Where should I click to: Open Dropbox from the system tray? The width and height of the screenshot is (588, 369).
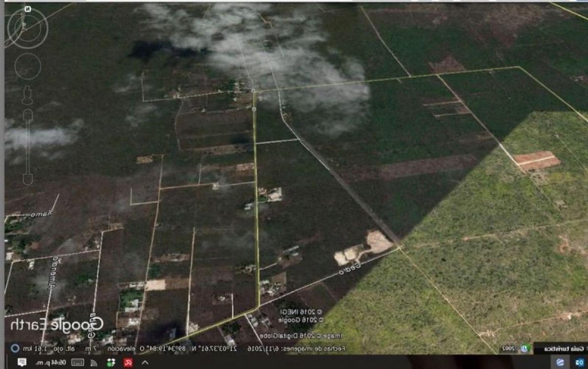(x=110, y=363)
